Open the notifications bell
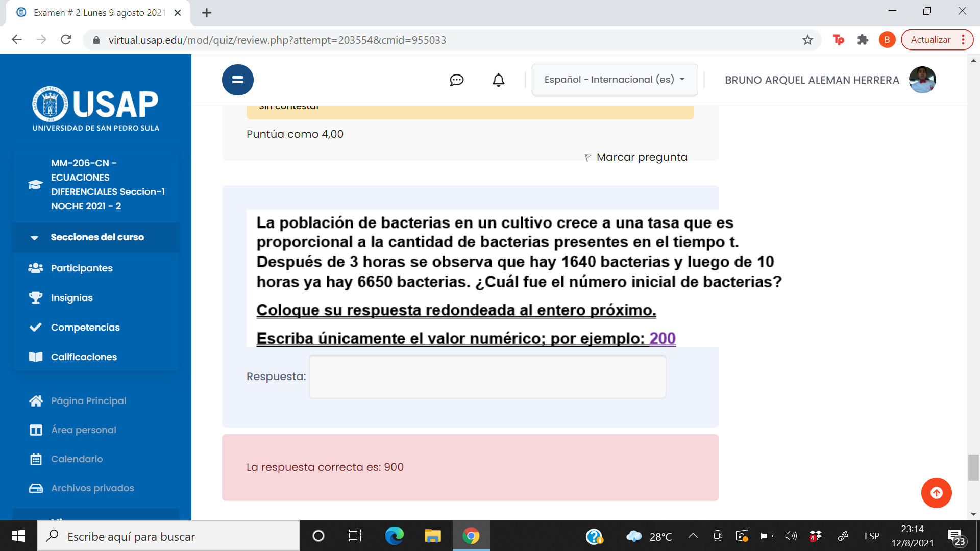 point(498,80)
